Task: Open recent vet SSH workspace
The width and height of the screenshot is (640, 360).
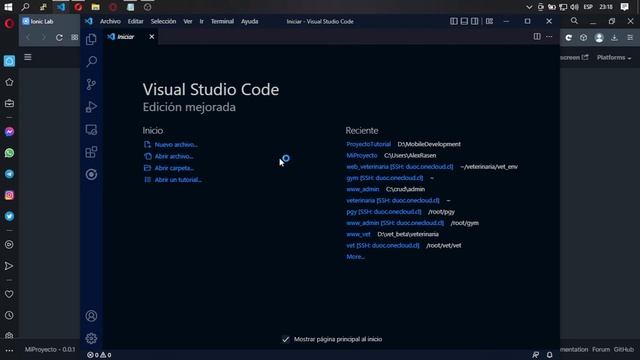Action: tap(383, 245)
